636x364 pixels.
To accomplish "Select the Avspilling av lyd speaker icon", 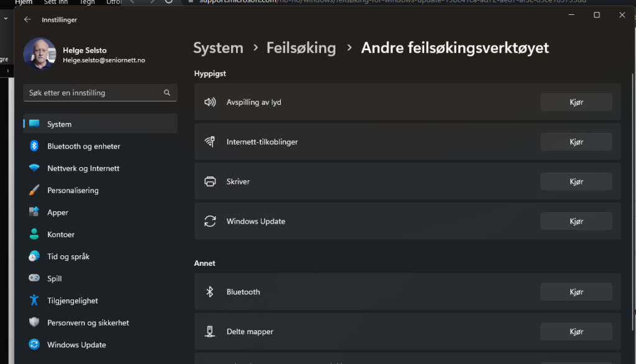I will (x=209, y=101).
